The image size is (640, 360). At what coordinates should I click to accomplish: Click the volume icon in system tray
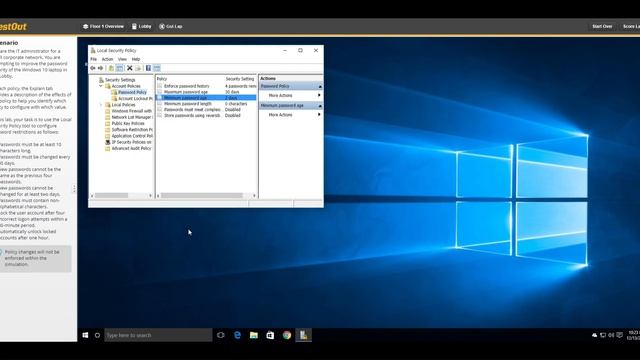coord(611,335)
